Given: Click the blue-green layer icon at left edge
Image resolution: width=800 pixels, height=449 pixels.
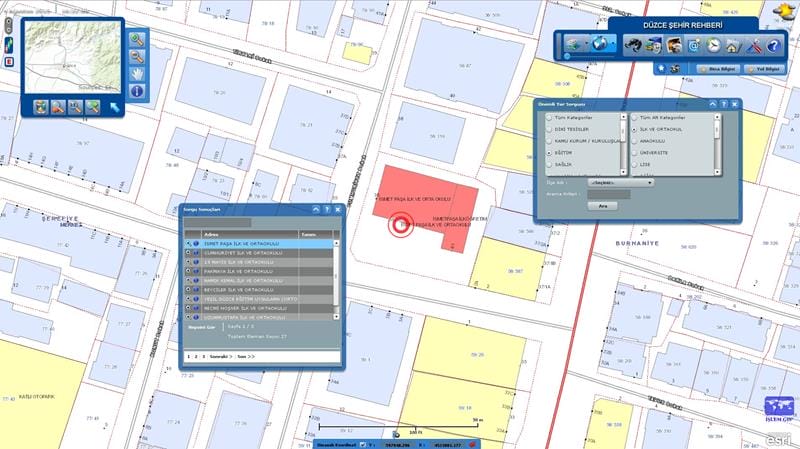Looking at the screenshot, I should 9,45.
